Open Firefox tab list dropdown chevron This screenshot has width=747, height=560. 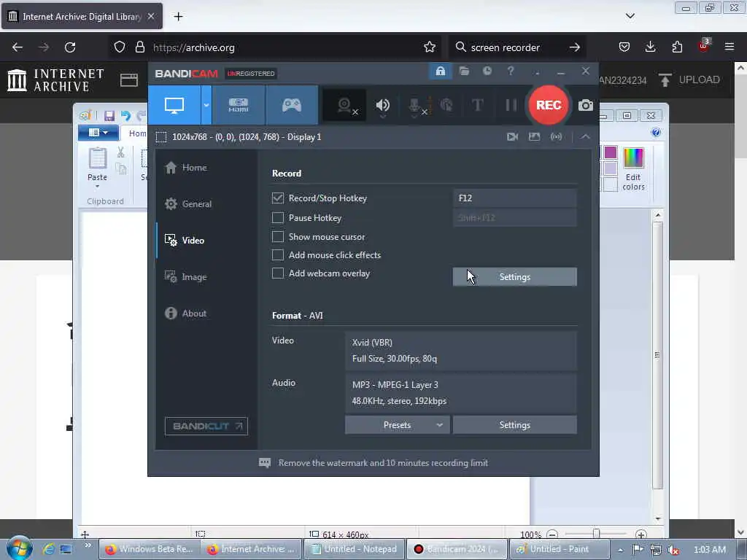pos(630,16)
